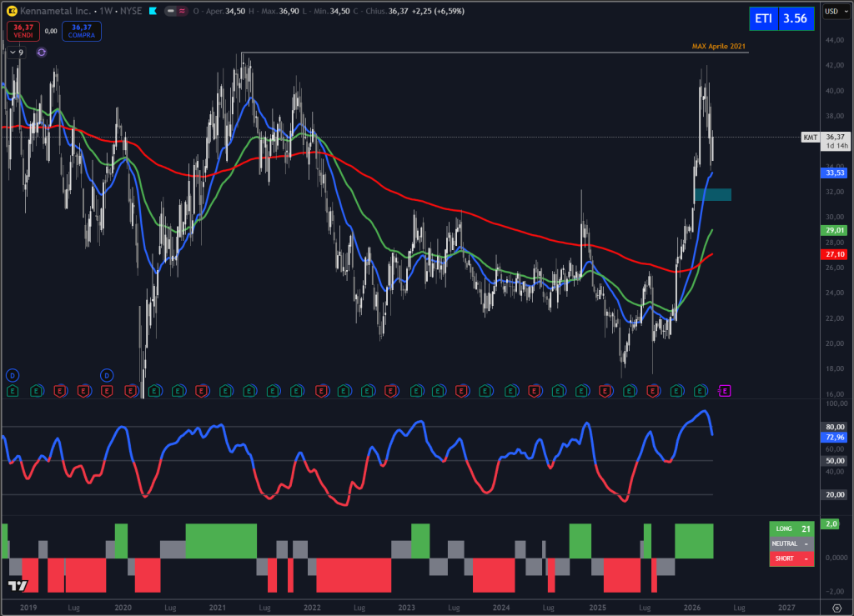The width and height of the screenshot is (854, 616).
Task: Expand the chevron next to the number 9
Action: [x=13, y=52]
